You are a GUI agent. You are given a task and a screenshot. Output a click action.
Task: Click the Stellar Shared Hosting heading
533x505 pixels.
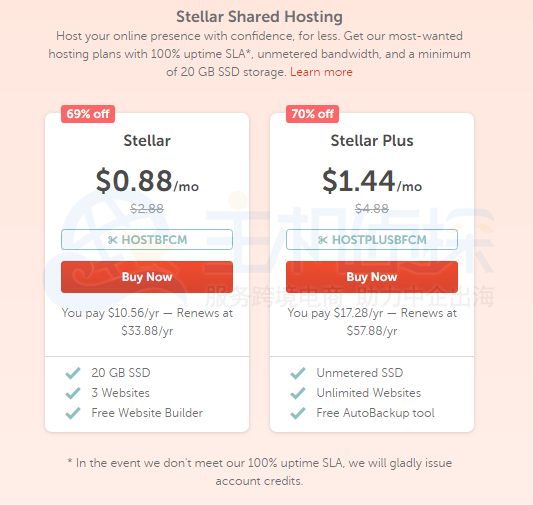pyautogui.click(x=259, y=17)
